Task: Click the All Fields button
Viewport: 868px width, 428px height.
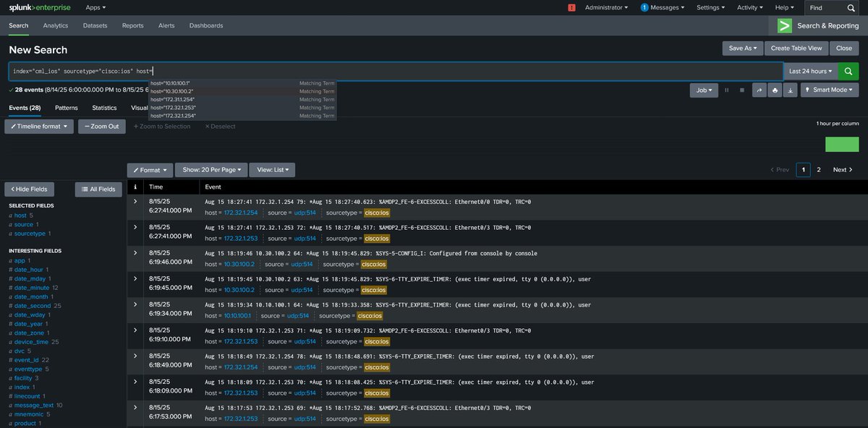Action: [98, 189]
